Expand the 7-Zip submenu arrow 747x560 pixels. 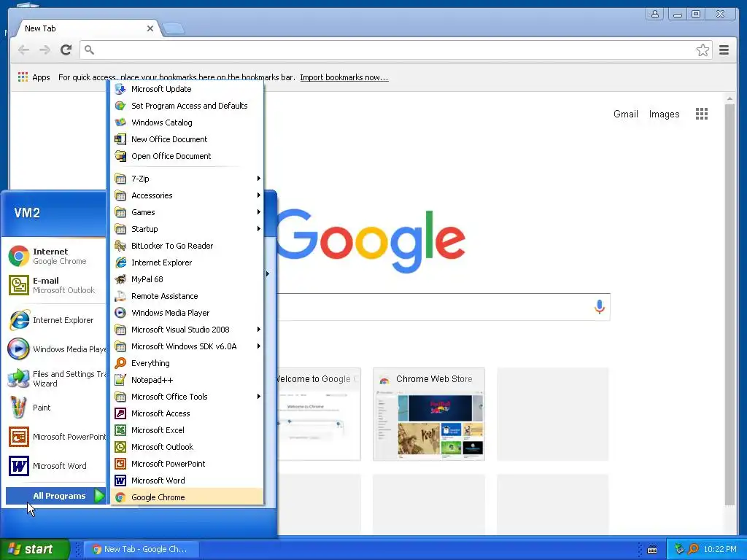[x=259, y=179]
